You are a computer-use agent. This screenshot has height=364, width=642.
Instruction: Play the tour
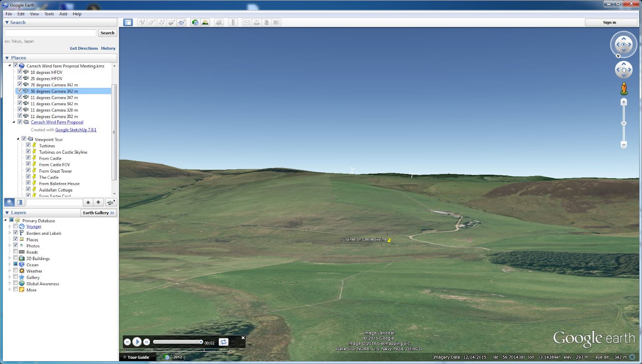coord(137,342)
